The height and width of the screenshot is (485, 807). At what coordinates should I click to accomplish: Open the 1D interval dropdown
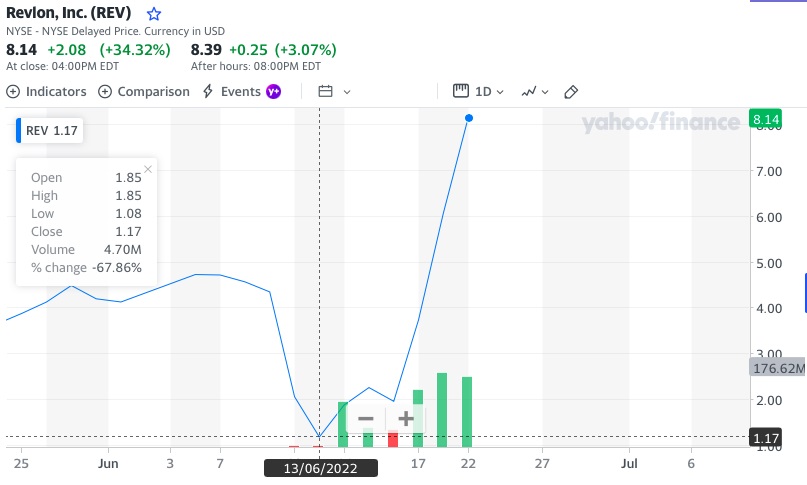[x=488, y=92]
